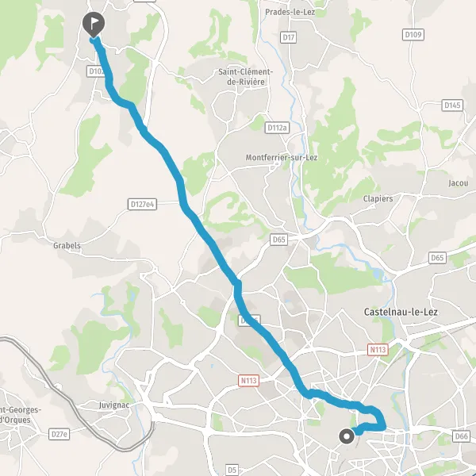The width and height of the screenshot is (476, 476).
Task: Click the Grabels town label
Action: [67, 245]
